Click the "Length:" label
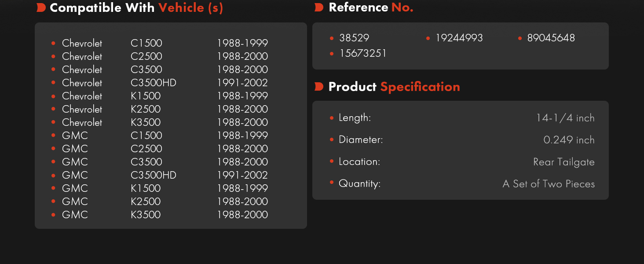Viewport: 644px width, 264px height. point(355,118)
